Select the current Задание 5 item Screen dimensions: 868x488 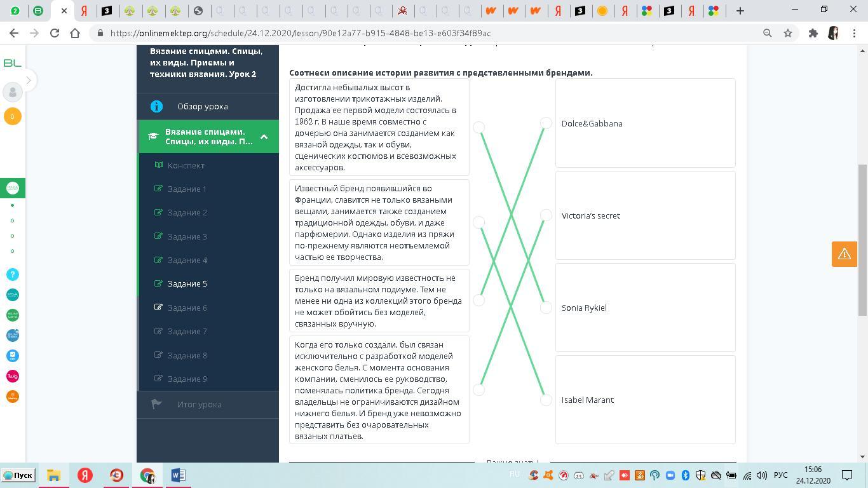(187, 283)
